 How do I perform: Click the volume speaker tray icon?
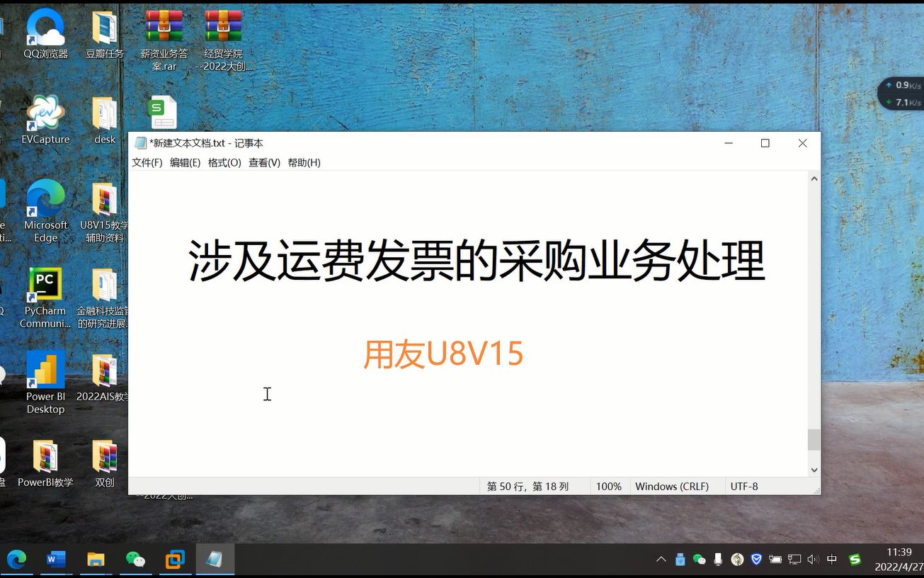coord(813,560)
